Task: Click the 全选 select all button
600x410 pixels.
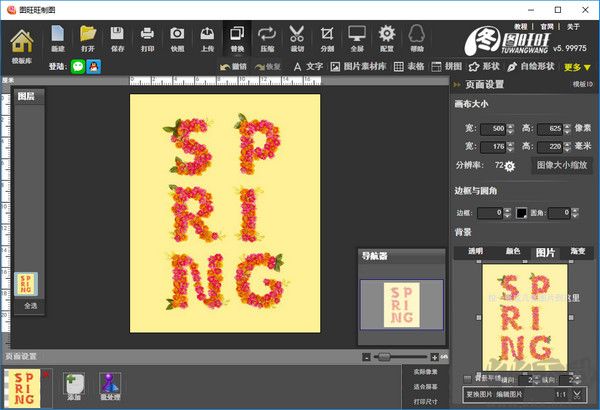Action: click(27, 305)
